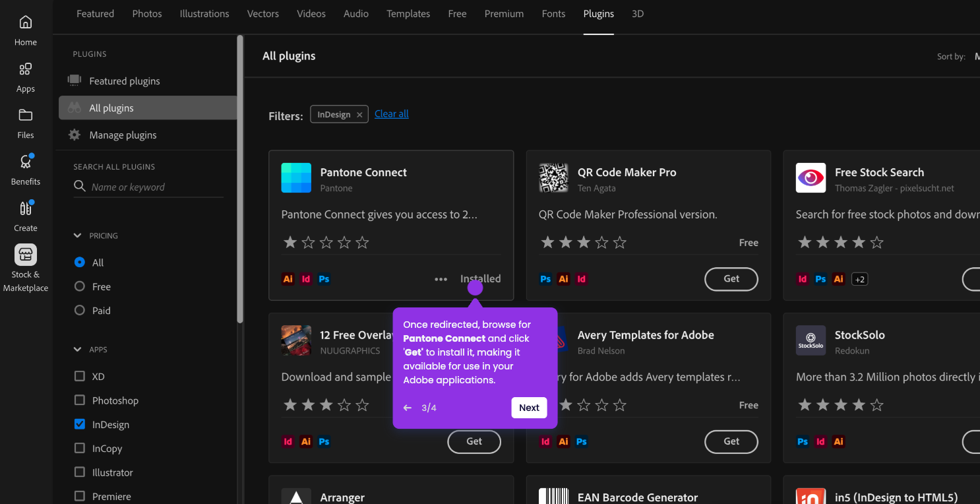Click the InDesign badge on 12 Free Overlays card
This screenshot has height=504, width=980.
coord(288,441)
